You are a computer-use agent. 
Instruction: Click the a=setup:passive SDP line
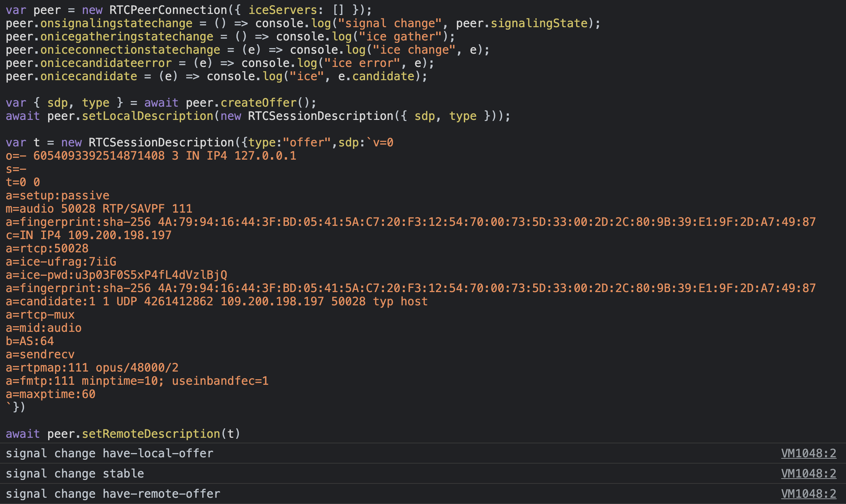[x=58, y=195]
